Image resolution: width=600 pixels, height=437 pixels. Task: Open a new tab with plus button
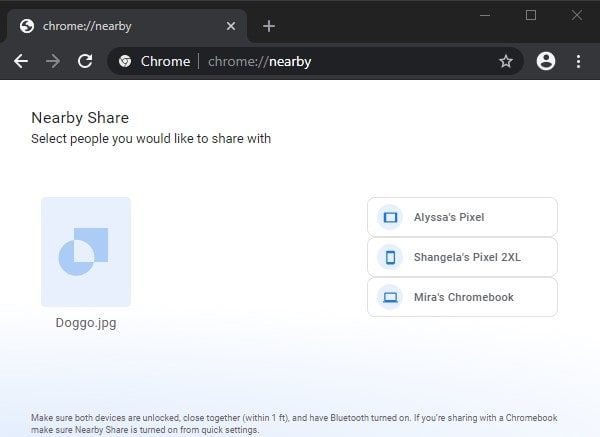(x=268, y=26)
